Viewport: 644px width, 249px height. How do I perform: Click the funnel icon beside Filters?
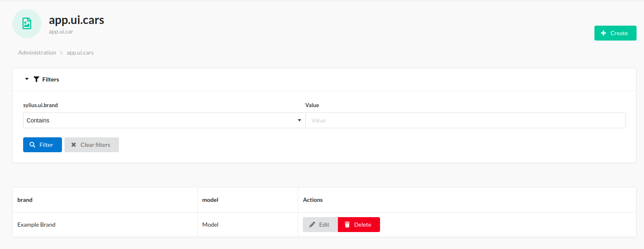(x=36, y=79)
